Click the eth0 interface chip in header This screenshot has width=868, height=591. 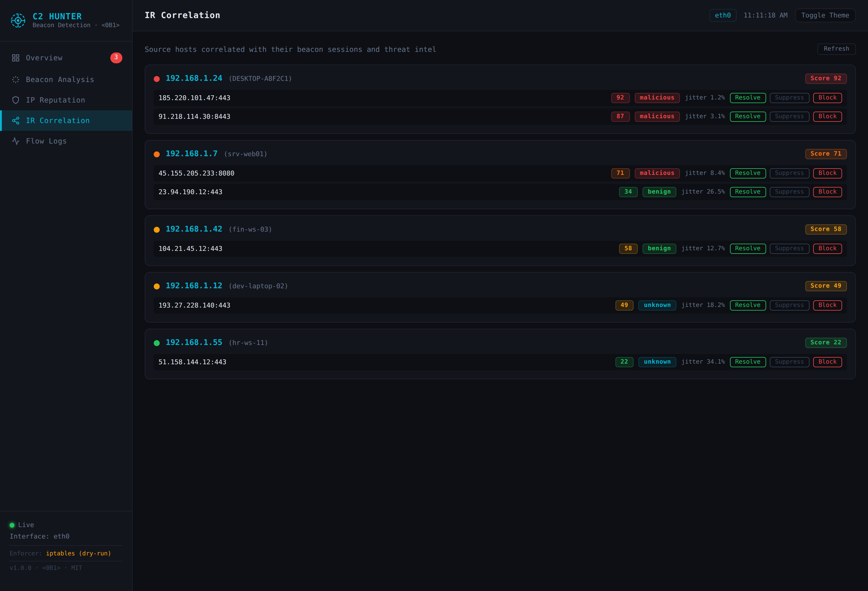722,15
